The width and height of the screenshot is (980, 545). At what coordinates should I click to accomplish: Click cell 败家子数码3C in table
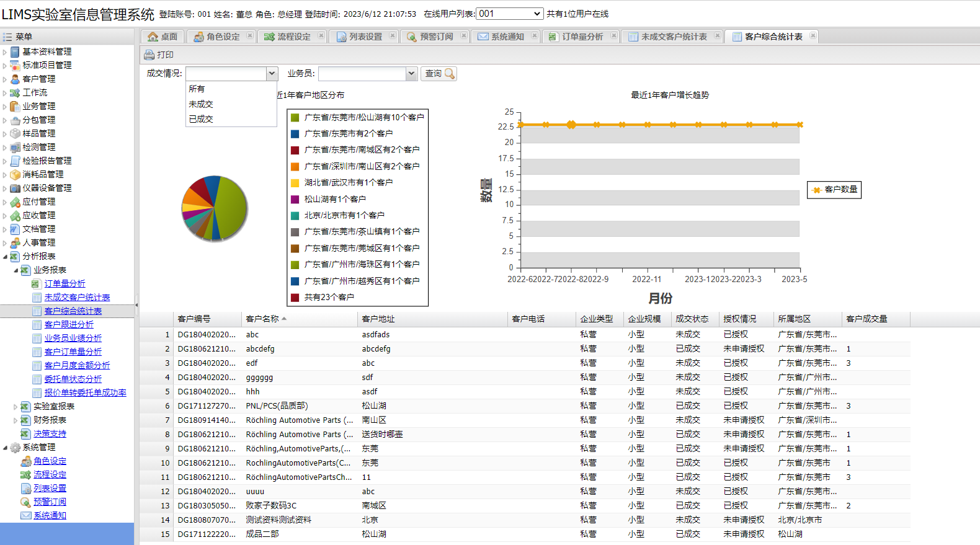click(271, 505)
